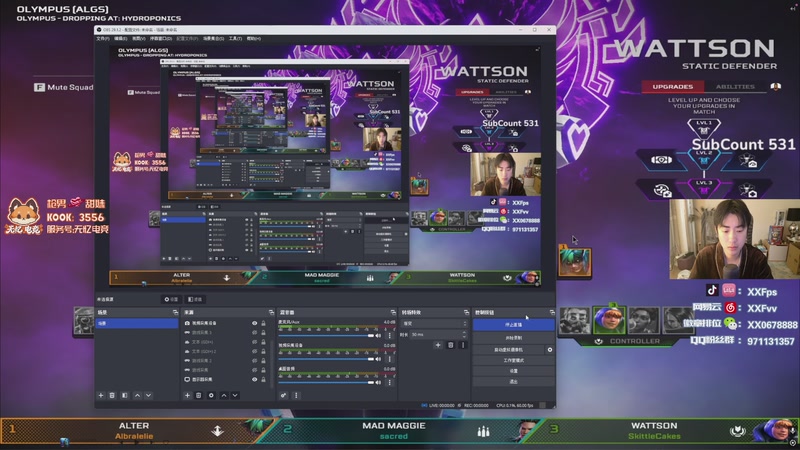This screenshot has height=450, width=800.
Task: Open the 麦克风/Aux channel options dots
Action: click(x=390, y=336)
